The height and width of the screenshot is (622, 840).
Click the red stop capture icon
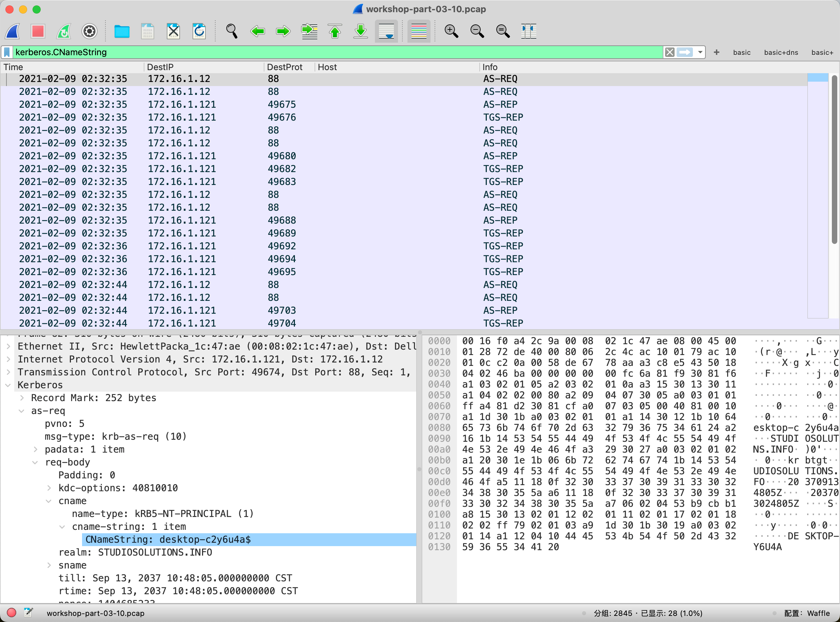click(38, 31)
